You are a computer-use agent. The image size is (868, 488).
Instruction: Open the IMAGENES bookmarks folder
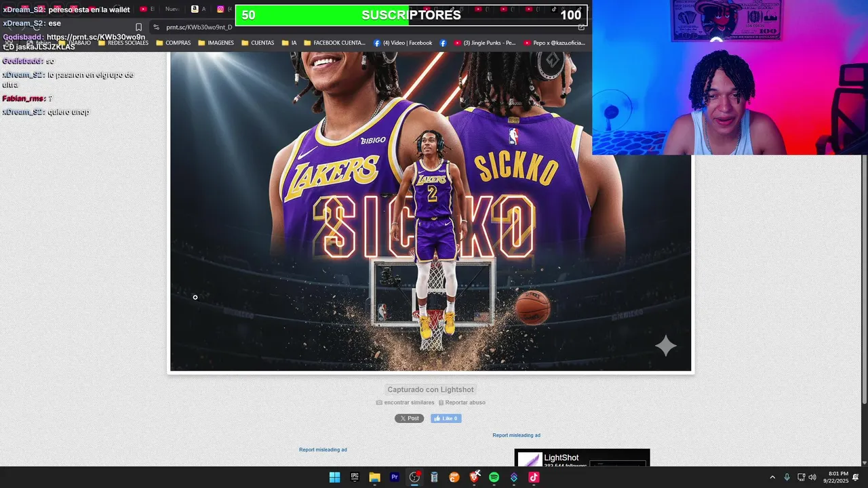click(216, 43)
